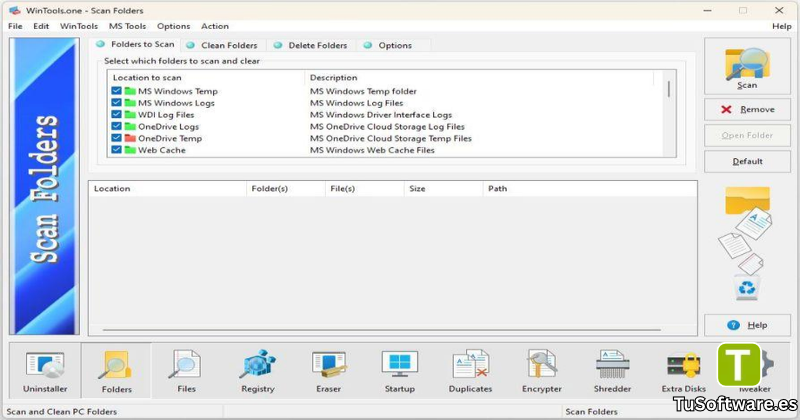Click the Web Cache folder icon
The width and height of the screenshot is (800, 420).
[x=130, y=150]
